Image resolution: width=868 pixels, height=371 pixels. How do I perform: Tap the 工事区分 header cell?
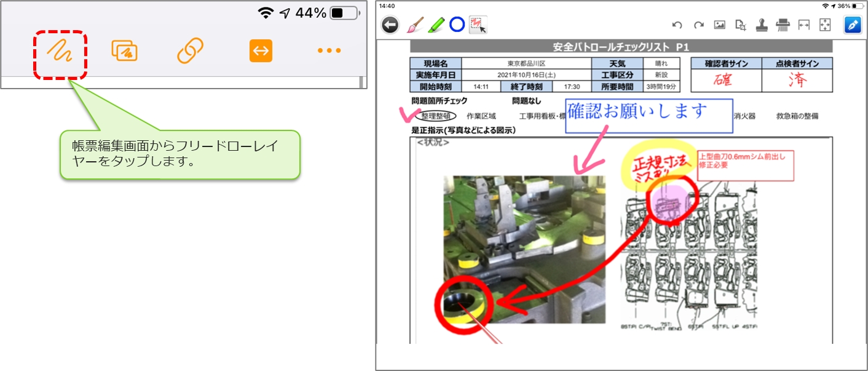point(617,75)
